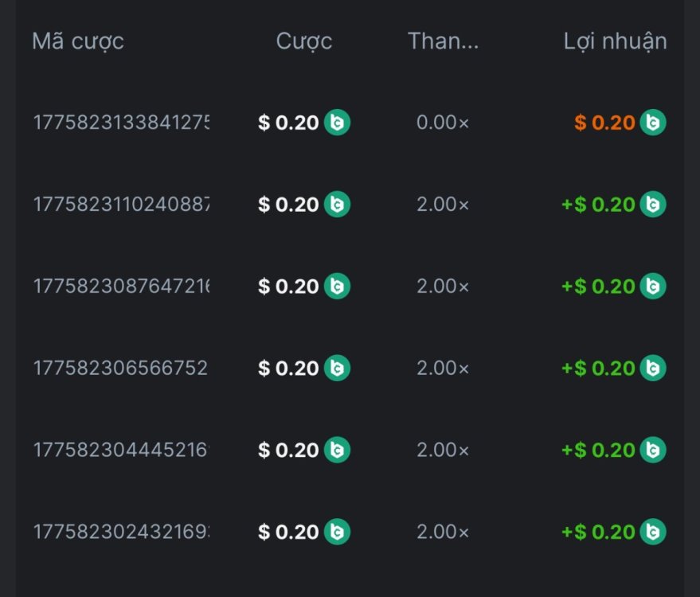Click profit coin icon in row 1775823110240
Viewport: 700px width, 597px height.
[653, 205]
